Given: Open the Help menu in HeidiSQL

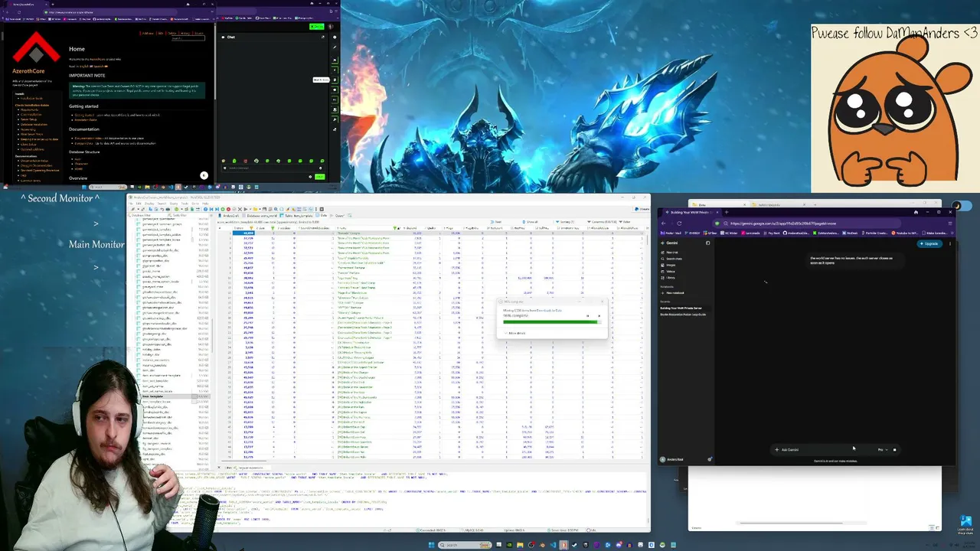Looking at the screenshot, I should 205,203.
